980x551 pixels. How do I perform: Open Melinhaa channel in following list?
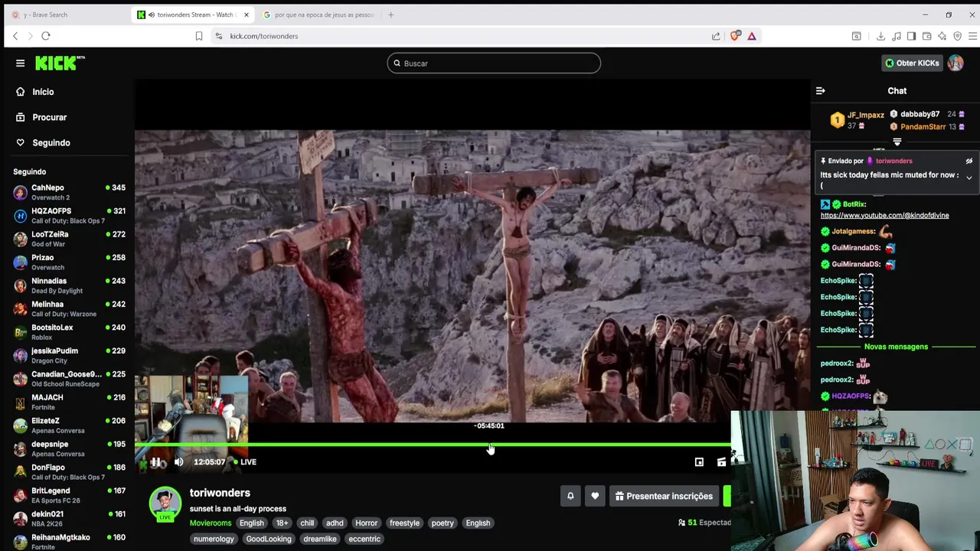[x=69, y=309]
